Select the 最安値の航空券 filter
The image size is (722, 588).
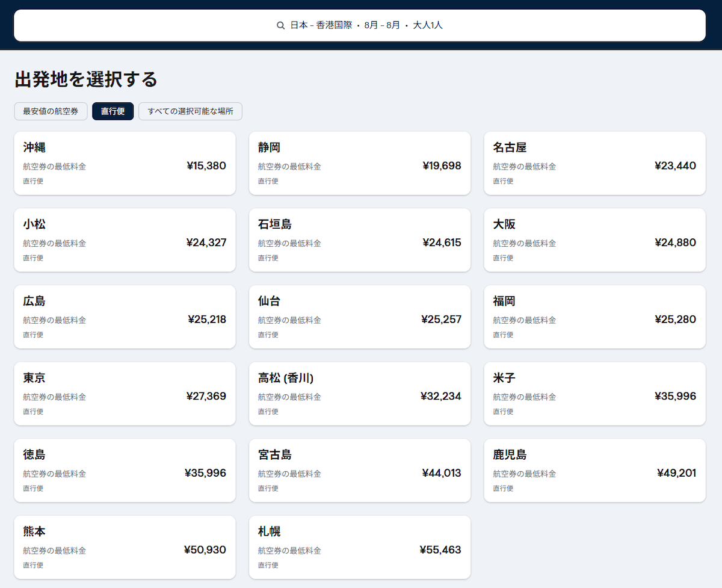51,111
